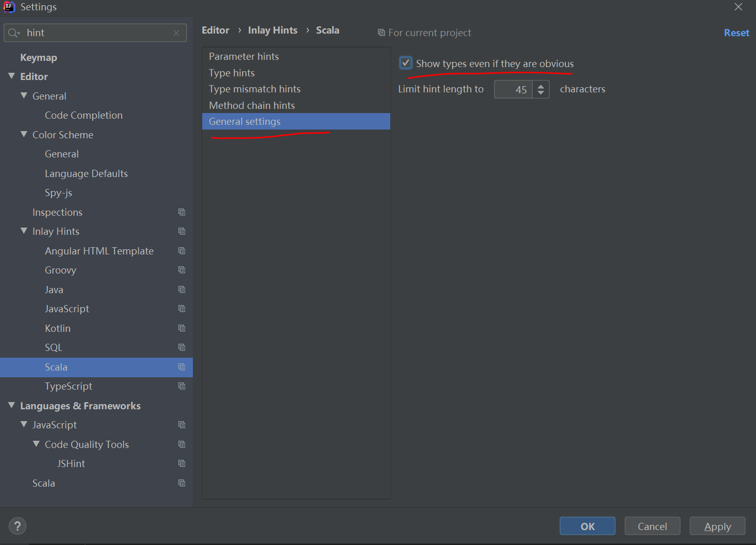
Task: Open the Keymap settings page
Action: [39, 57]
